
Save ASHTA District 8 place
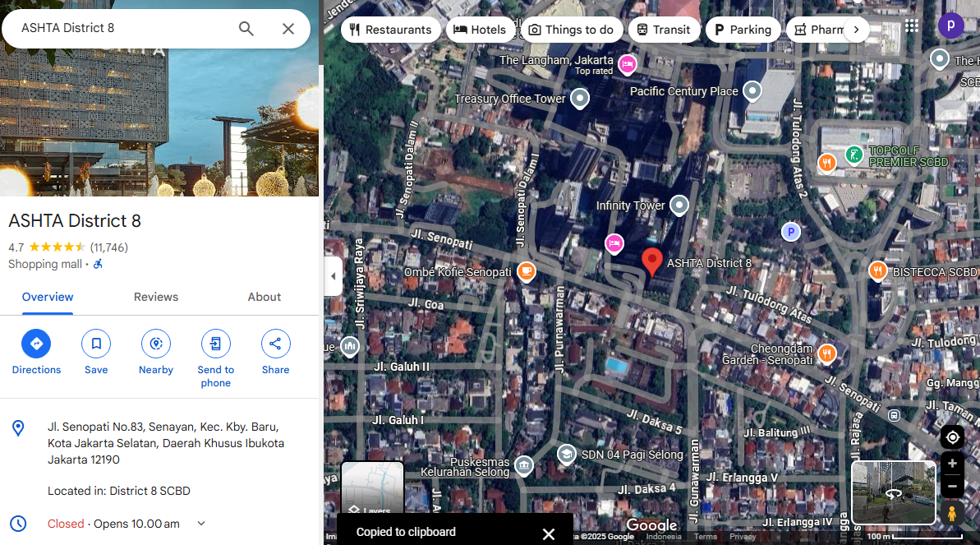96,353
